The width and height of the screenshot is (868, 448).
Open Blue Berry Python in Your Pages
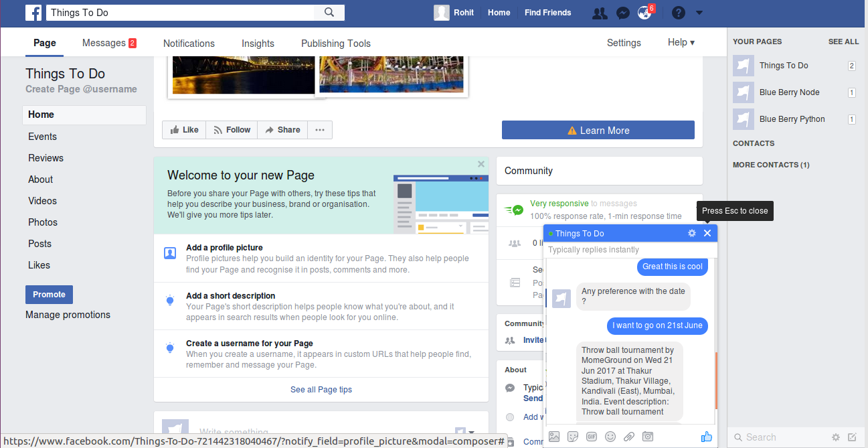(x=794, y=119)
